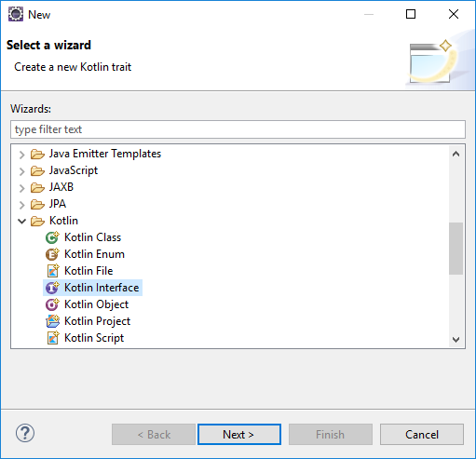Click the Kotlin File wizard icon

[53, 271]
